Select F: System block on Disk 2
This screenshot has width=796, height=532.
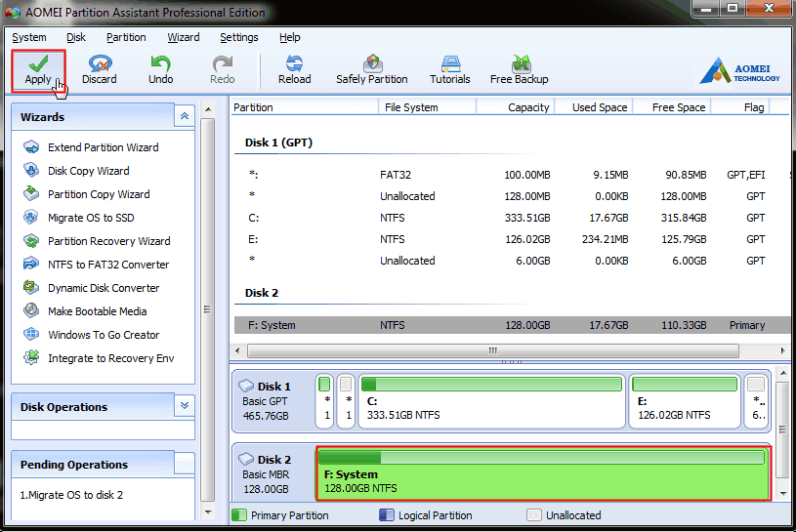click(x=543, y=473)
